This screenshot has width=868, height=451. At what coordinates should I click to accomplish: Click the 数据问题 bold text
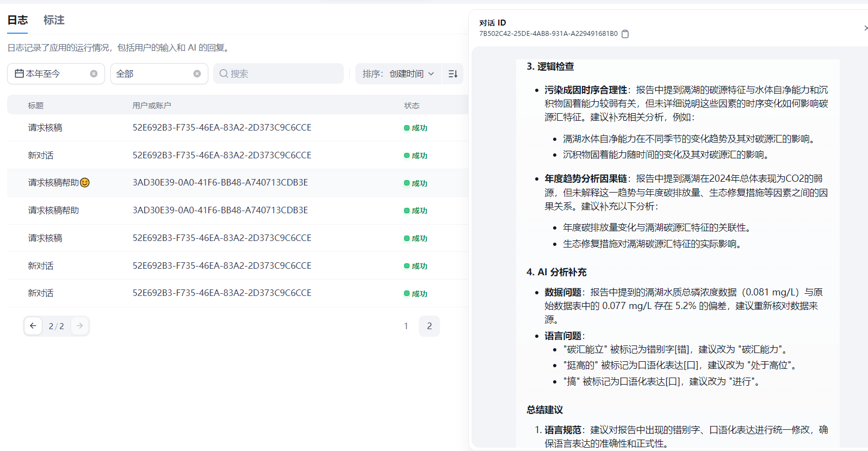pyautogui.click(x=563, y=292)
